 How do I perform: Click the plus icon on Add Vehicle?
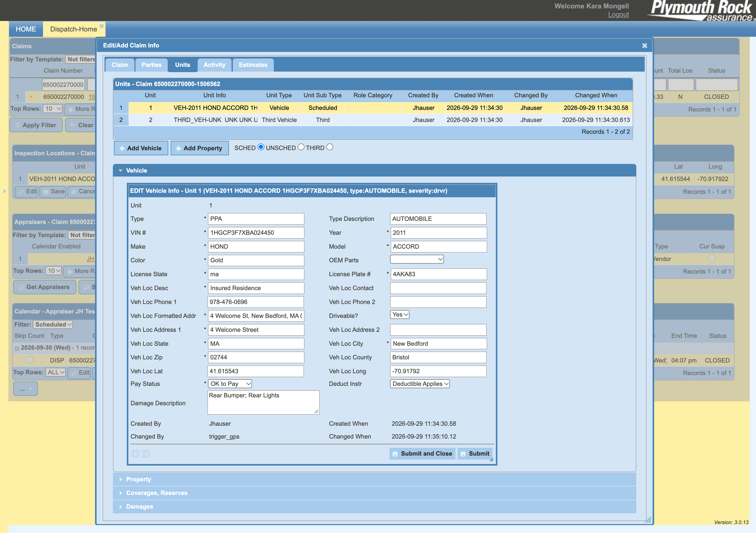point(122,148)
